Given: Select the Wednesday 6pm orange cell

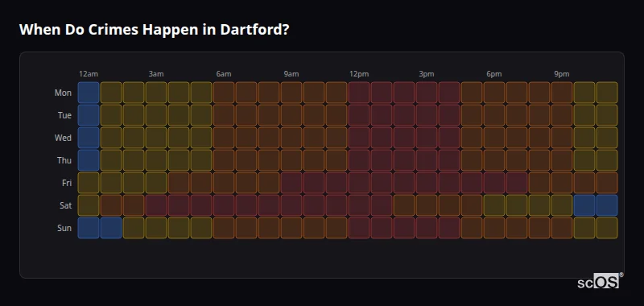Looking at the screenshot, I should pos(494,138).
